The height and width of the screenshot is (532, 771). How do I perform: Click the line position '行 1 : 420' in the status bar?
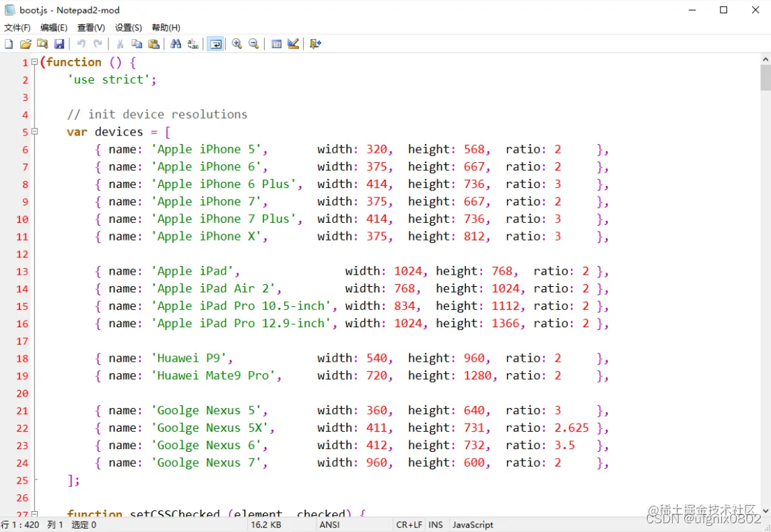[x=20, y=525]
